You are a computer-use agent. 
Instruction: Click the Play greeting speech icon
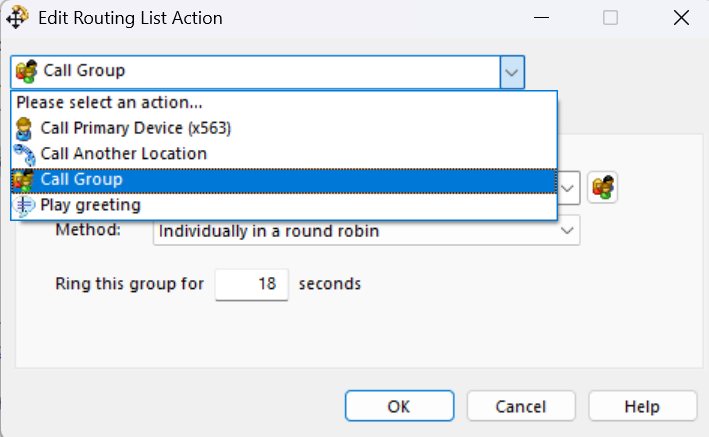[25, 205]
